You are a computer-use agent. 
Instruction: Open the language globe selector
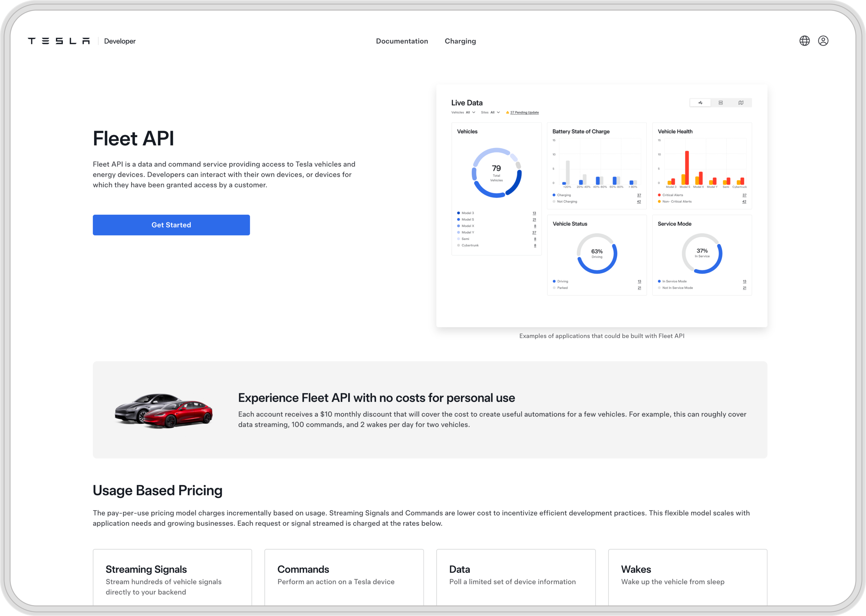click(x=804, y=41)
